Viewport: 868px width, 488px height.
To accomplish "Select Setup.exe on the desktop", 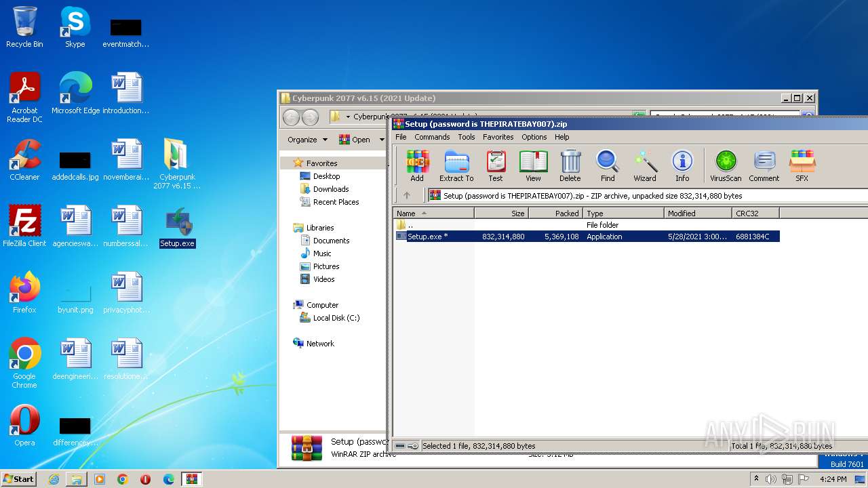I will pyautogui.click(x=177, y=227).
